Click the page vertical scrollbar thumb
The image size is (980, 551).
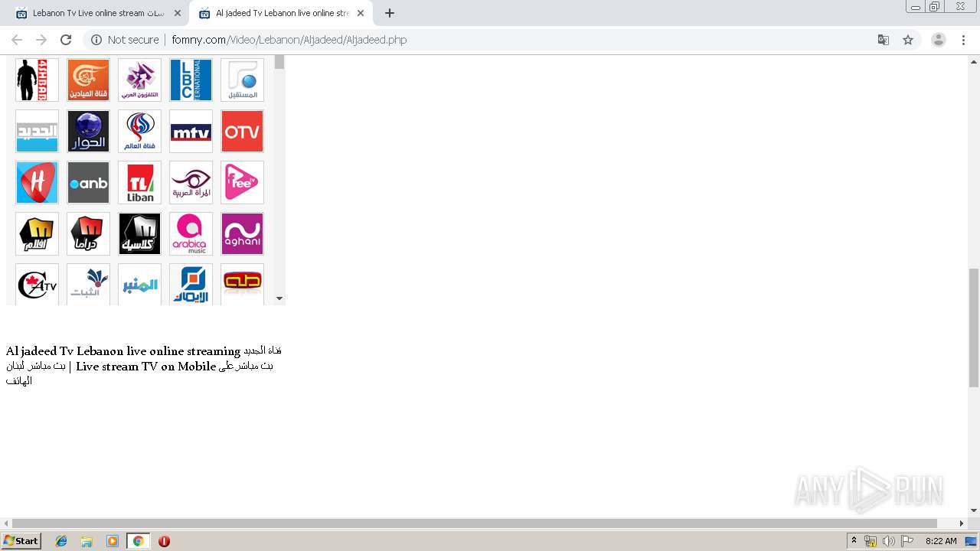[974, 328]
